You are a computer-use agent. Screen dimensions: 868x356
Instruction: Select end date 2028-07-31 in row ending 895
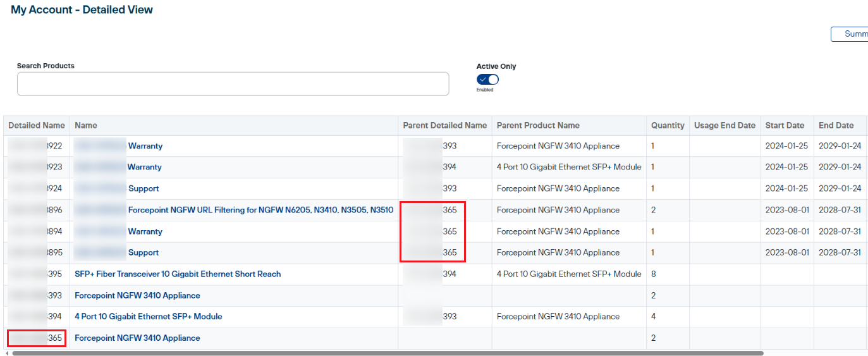click(x=840, y=253)
